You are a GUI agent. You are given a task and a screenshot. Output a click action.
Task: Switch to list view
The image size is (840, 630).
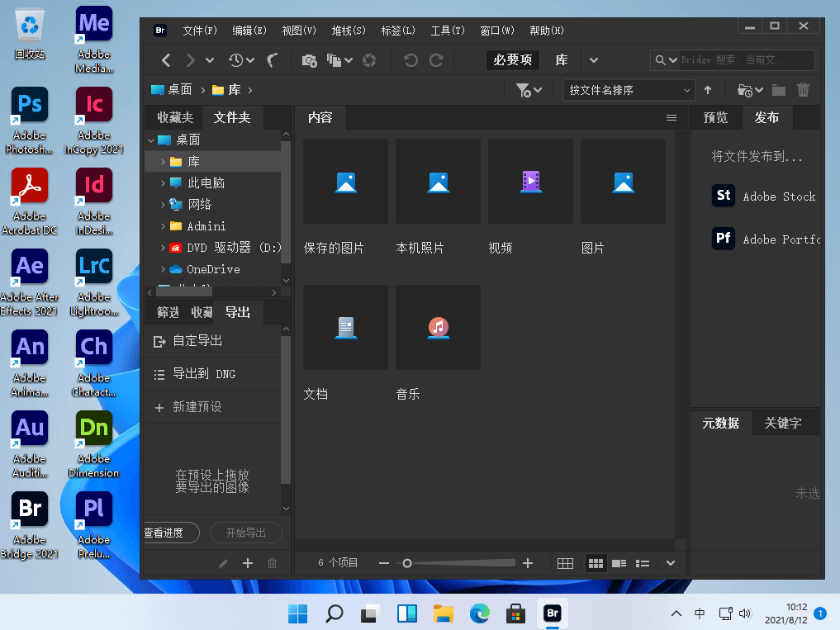click(x=643, y=563)
